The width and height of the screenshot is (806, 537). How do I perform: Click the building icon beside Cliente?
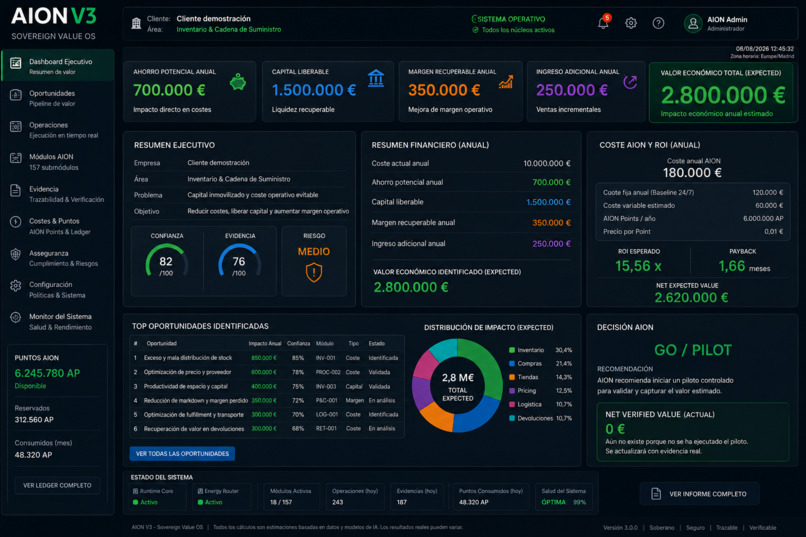[x=136, y=24]
